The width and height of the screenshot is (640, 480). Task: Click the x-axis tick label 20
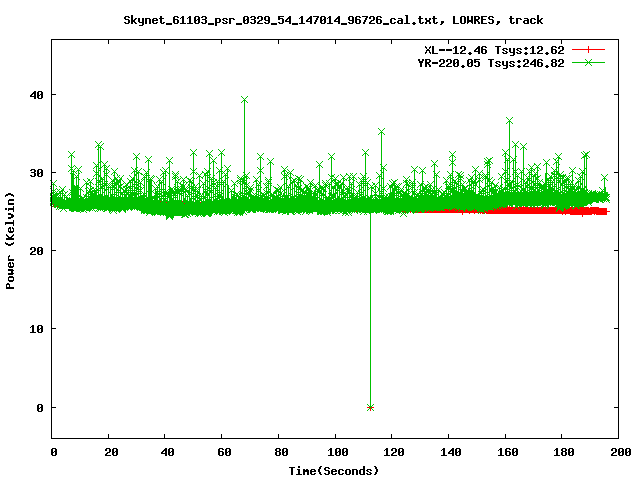(109, 452)
